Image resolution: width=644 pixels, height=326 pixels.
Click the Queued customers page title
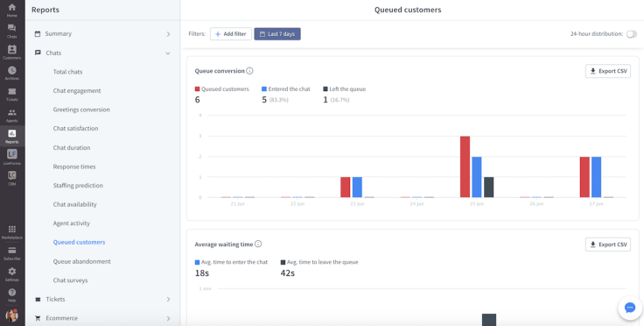[408, 10]
